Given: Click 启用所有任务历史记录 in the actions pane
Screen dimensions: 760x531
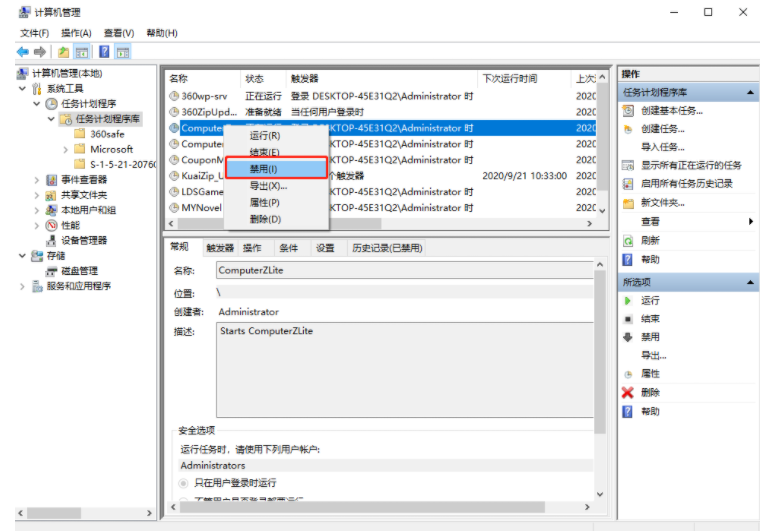Looking at the screenshot, I should click(x=686, y=184).
